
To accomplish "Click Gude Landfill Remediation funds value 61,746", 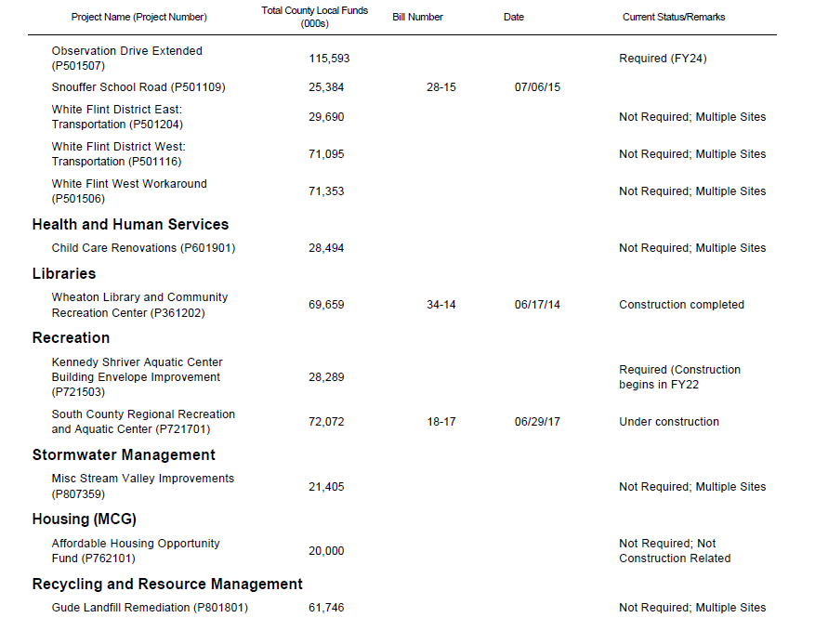I will pos(326,608).
